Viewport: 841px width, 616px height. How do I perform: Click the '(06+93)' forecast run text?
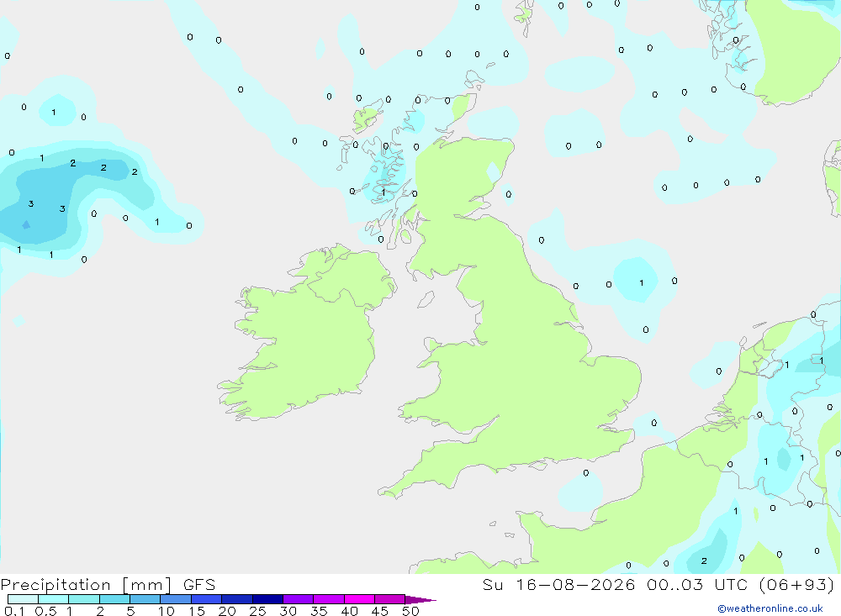797,584
